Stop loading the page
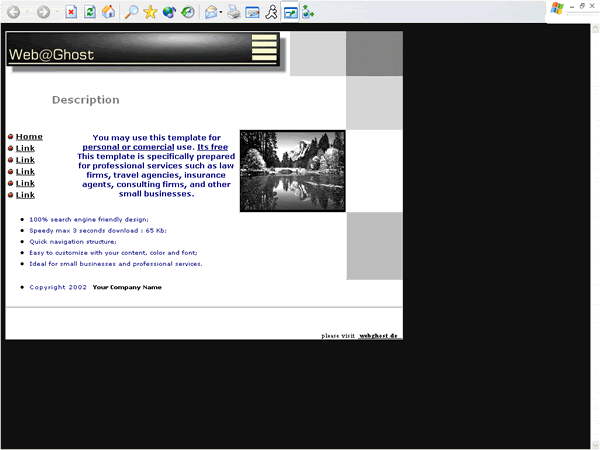This screenshot has width=600, height=450. (x=71, y=12)
